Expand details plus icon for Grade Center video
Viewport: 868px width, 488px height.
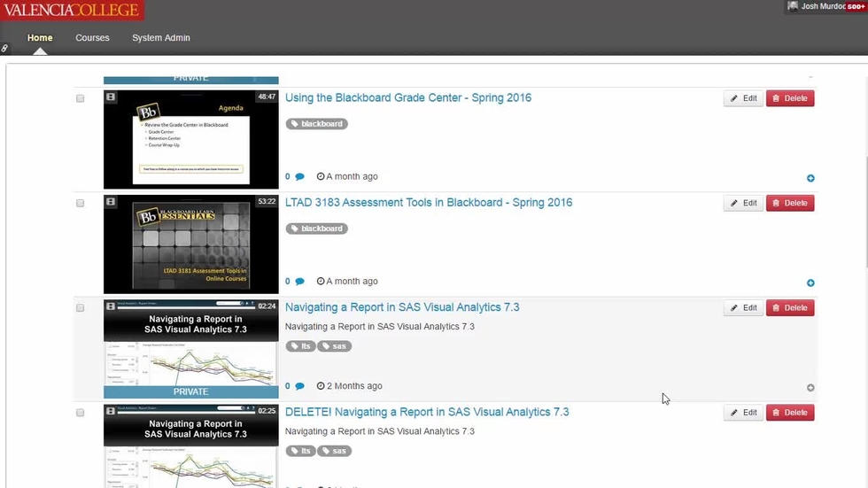click(x=810, y=178)
